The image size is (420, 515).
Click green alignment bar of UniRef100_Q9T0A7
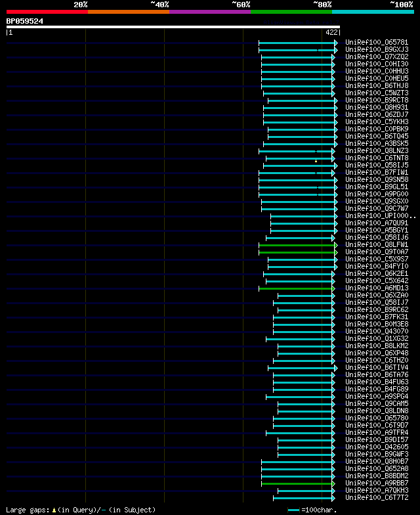pyautogui.click(x=297, y=252)
